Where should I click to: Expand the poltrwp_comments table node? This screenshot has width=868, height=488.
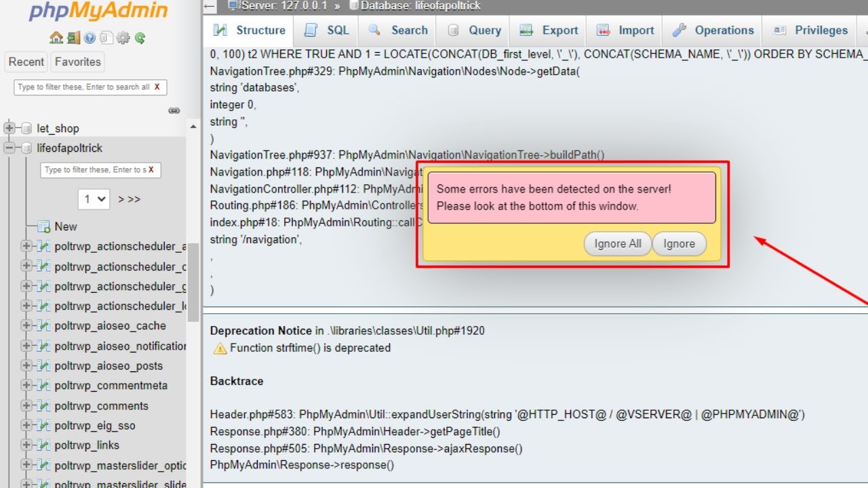click(26, 406)
